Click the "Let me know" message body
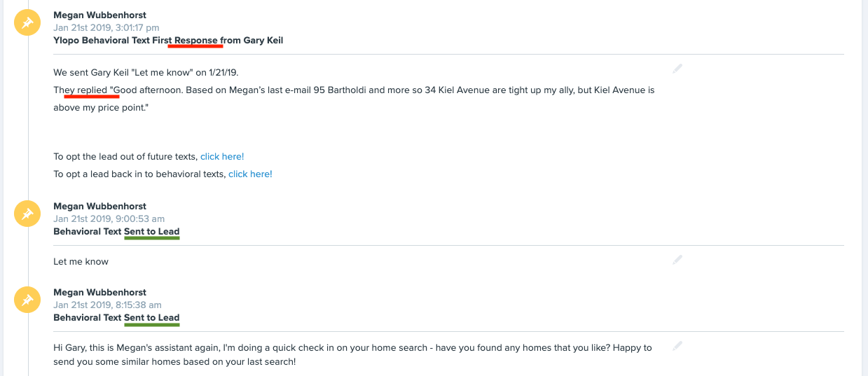This screenshot has width=868, height=376. tap(81, 262)
